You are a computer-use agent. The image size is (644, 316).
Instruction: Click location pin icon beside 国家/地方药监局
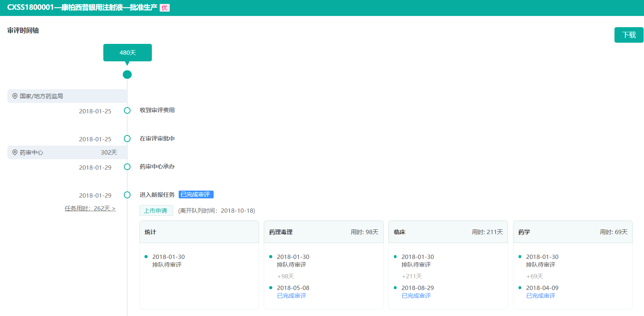15,96
